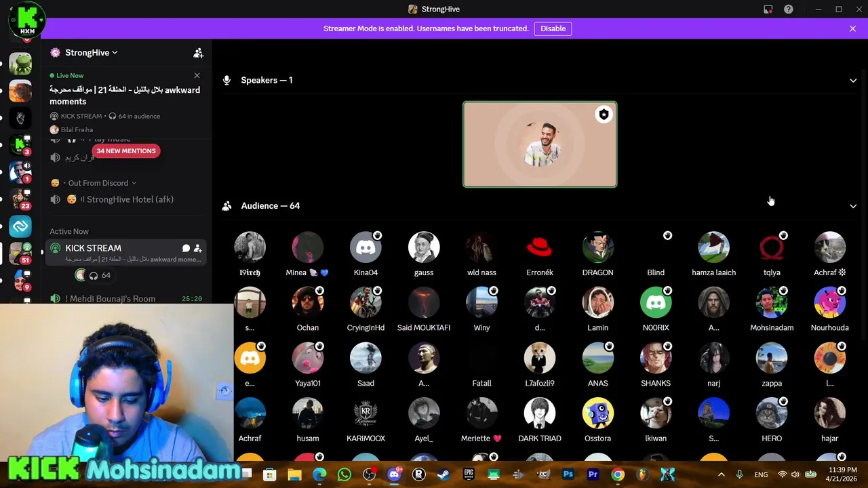Image resolution: width=868 pixels, height=488 pixels.
Task: Open File Explorer from the taskbar
Action: pyautogui.click(x=294, y=474)
